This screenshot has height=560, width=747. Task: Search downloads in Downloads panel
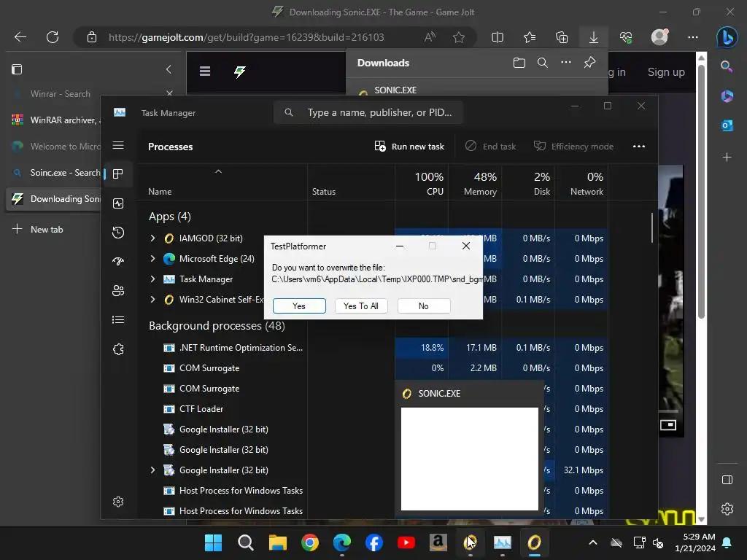click(x=542, y=63)
